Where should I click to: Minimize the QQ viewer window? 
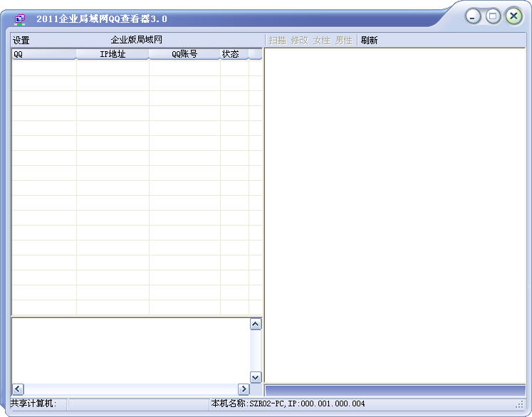pos(474,16)
